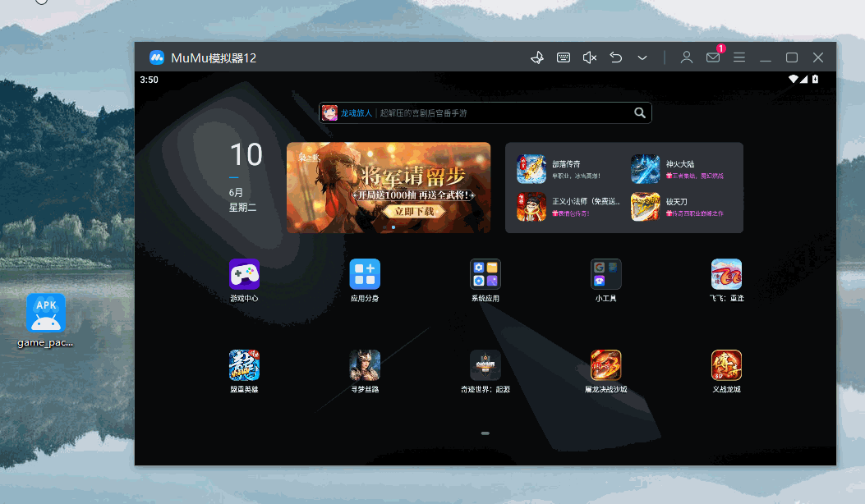The width and height of the screenshot is (865, 504).
Task: Click the 龙魂旅人 avatar in search bar
Action: pos(330,113)
